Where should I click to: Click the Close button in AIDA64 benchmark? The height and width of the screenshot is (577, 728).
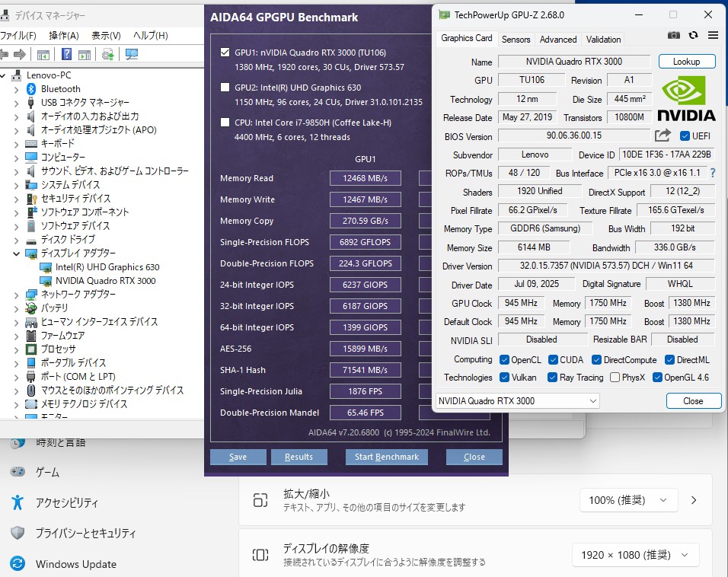pos(474,457)
